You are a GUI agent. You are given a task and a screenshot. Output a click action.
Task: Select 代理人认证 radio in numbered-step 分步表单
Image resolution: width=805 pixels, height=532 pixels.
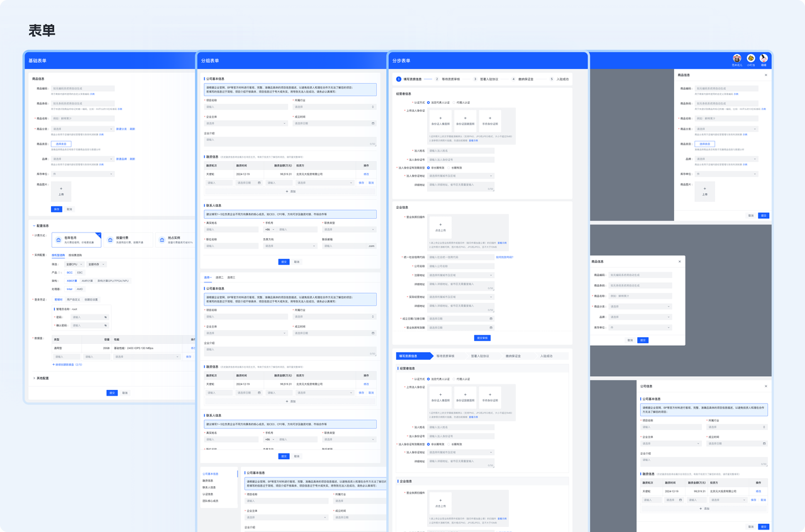click(461, 103)
